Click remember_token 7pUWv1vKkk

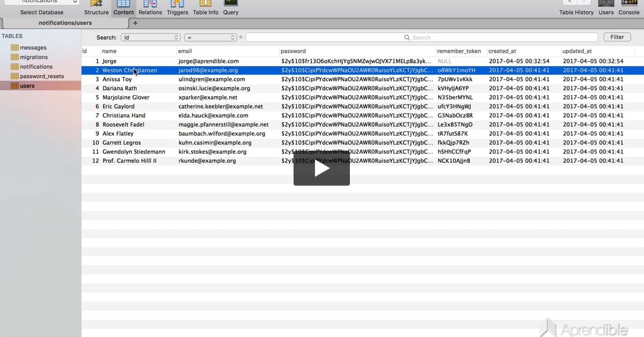(455, 79)
